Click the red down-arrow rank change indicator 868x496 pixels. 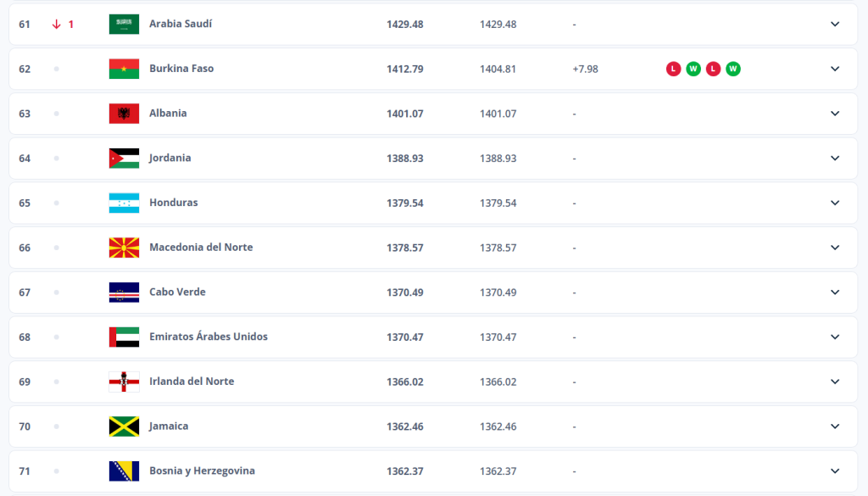57,25
